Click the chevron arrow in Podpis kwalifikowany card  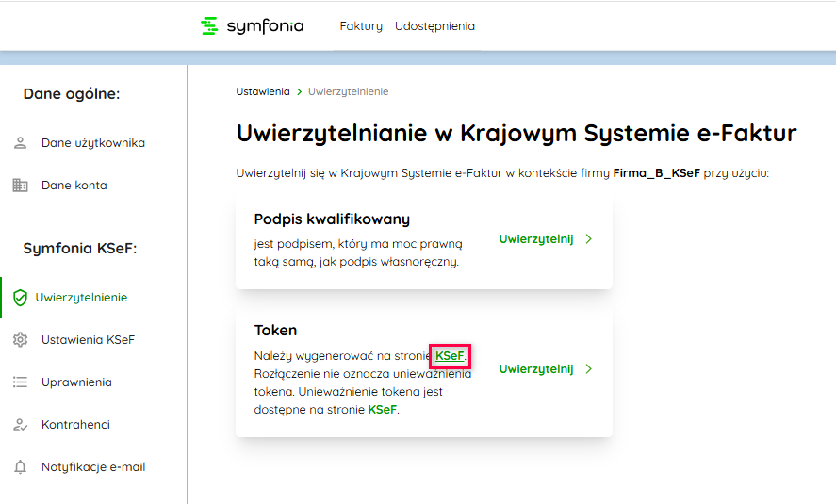(589, 239)
